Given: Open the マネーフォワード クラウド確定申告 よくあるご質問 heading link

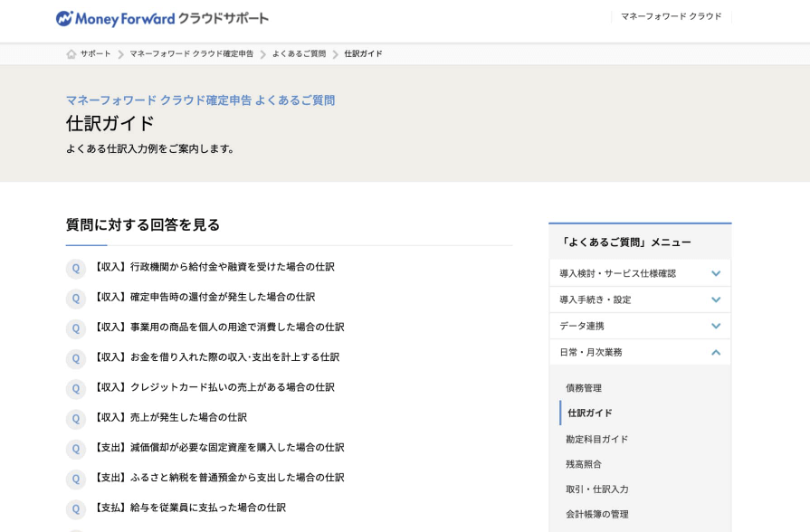Looking at the screenshot, I should [x=200, y=100].
